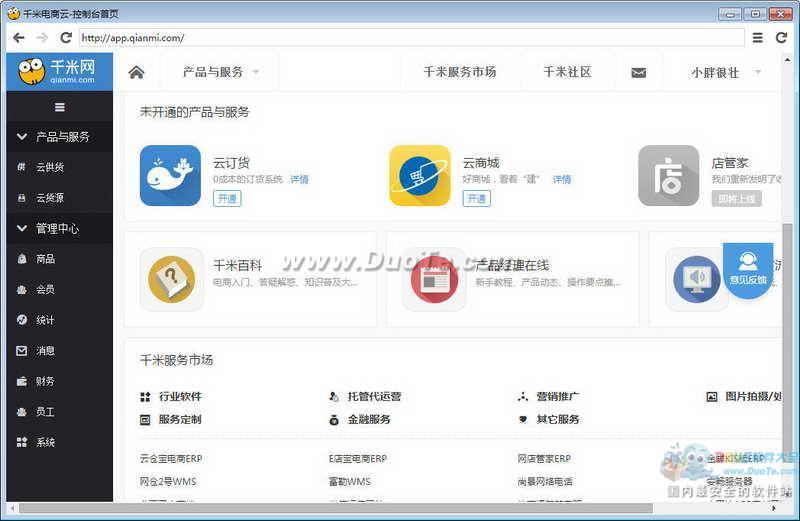Click the refresh icon at the far right of the toolbar

tap(781, 38)
